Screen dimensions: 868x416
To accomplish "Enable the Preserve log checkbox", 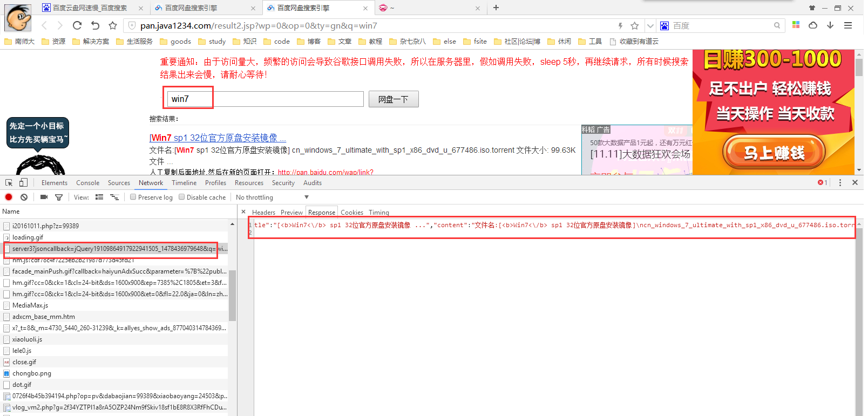I will point(133,197).
